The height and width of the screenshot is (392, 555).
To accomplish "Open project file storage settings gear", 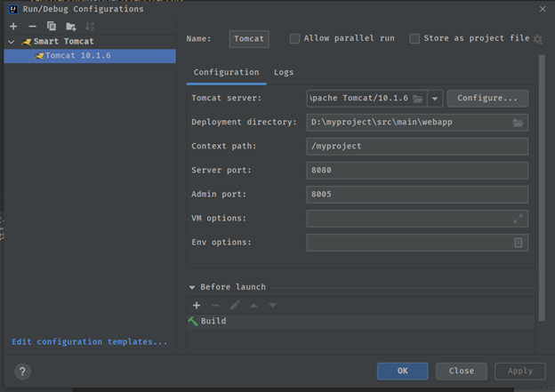I will [537, 39].
